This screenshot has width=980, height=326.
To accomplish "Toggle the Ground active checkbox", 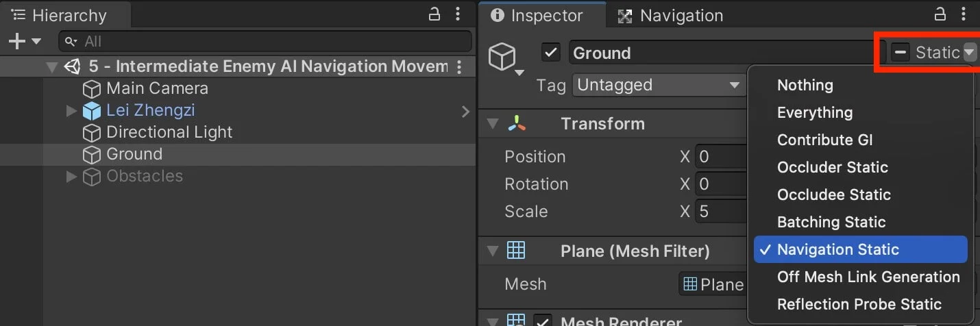I will [551, 53].
